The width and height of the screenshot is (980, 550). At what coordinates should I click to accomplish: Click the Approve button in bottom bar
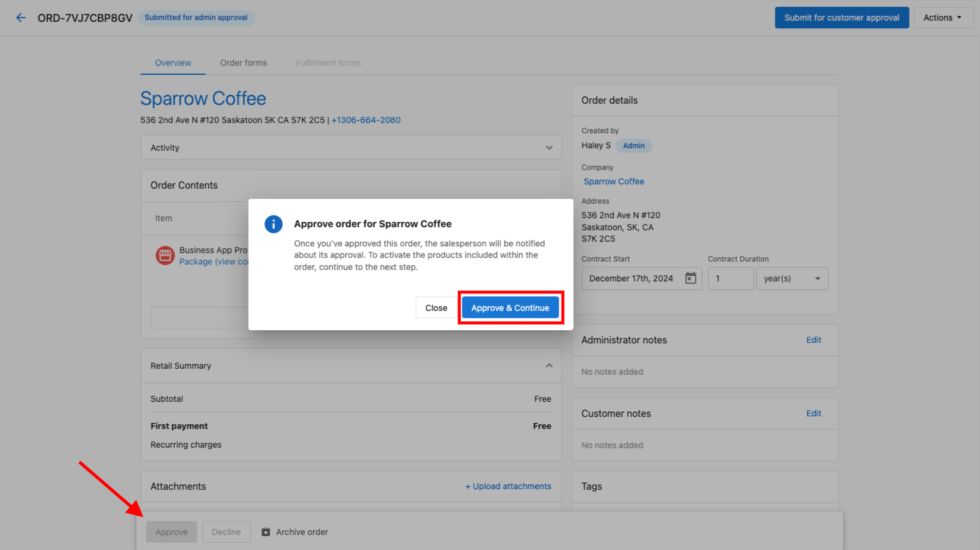(x=172, y=532)
